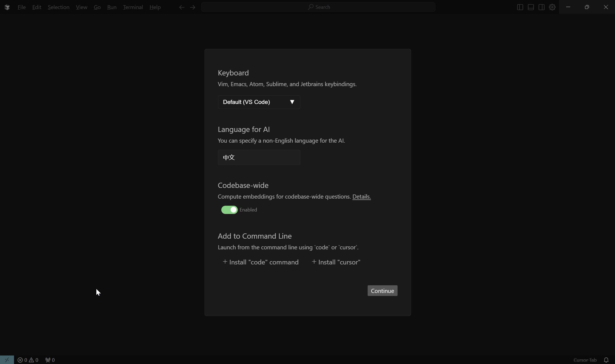
Task: Open the File menu
Action: coord(21,7)
